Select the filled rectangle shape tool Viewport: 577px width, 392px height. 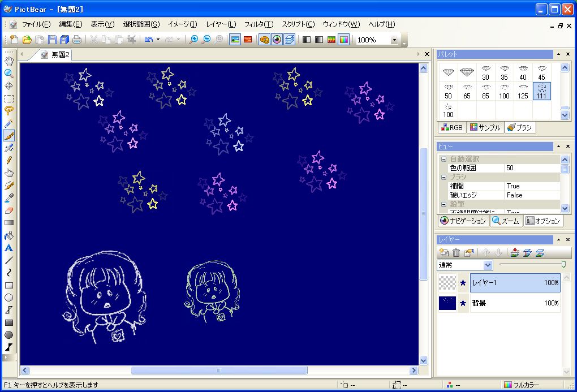[9, 322]
